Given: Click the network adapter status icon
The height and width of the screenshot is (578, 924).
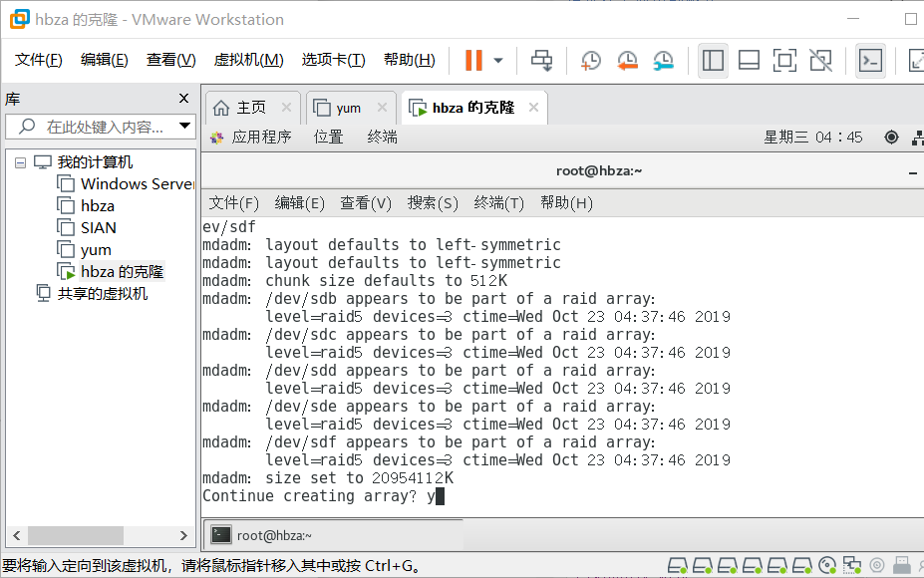Looking at the screenshot, I should pos(852,566).
